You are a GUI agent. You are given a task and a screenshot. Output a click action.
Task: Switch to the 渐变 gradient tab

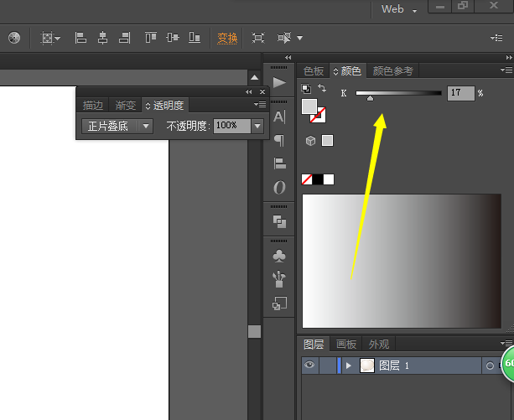pyautogui.click(x=125, y=106)
